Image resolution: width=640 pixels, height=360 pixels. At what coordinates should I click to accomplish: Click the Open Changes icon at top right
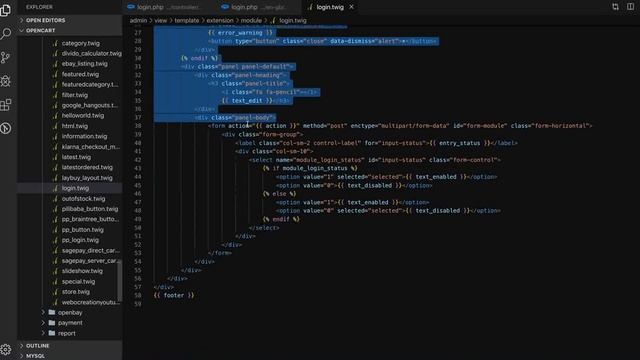pos(615,7)
